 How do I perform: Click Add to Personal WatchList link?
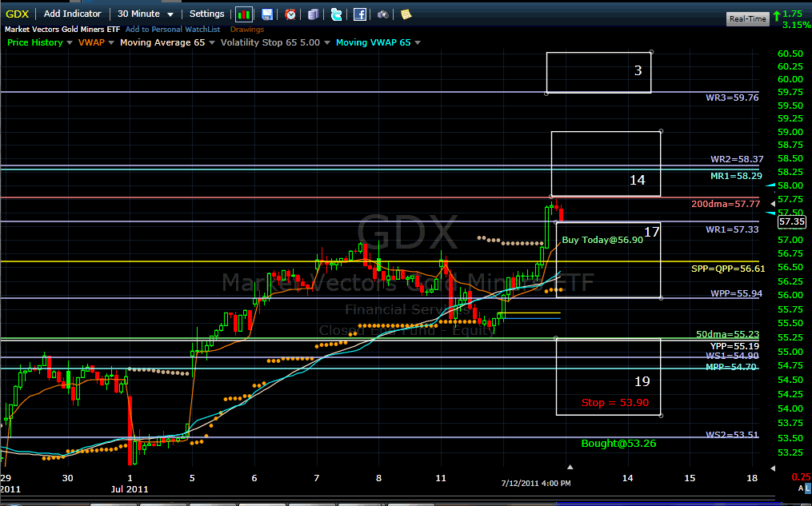[173, 30]
